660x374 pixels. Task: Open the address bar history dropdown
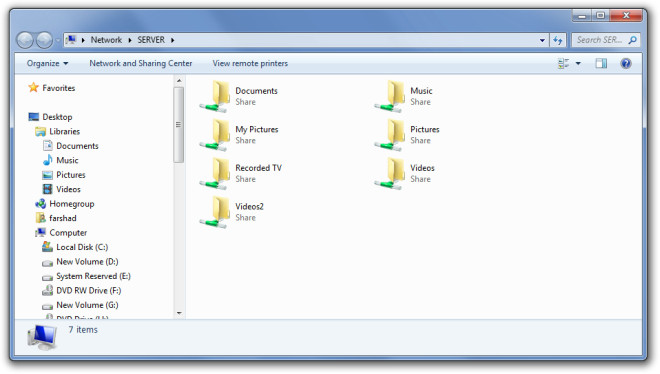point(542,40)
